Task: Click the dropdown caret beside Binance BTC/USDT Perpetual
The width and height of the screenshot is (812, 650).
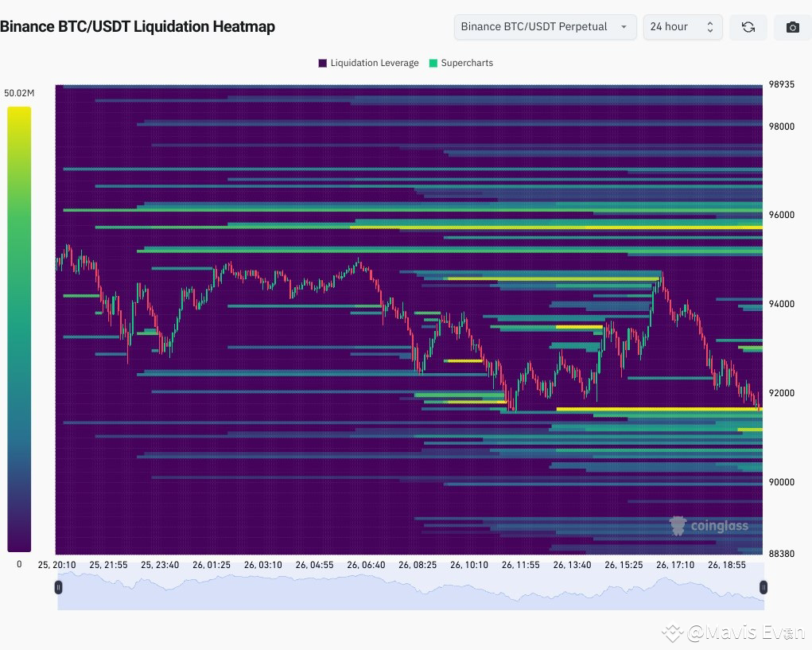Action: (623, 26)
